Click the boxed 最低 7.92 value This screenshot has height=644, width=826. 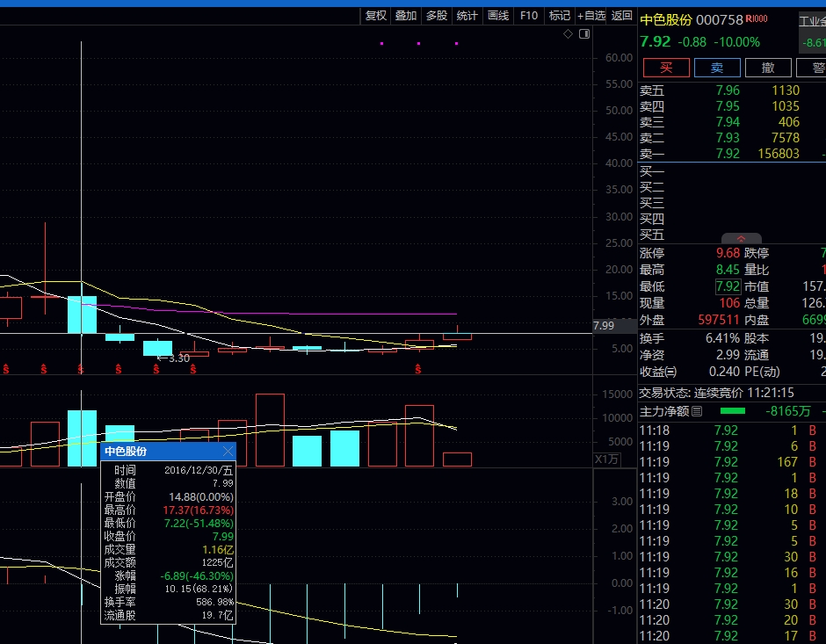tap(728, 286)
